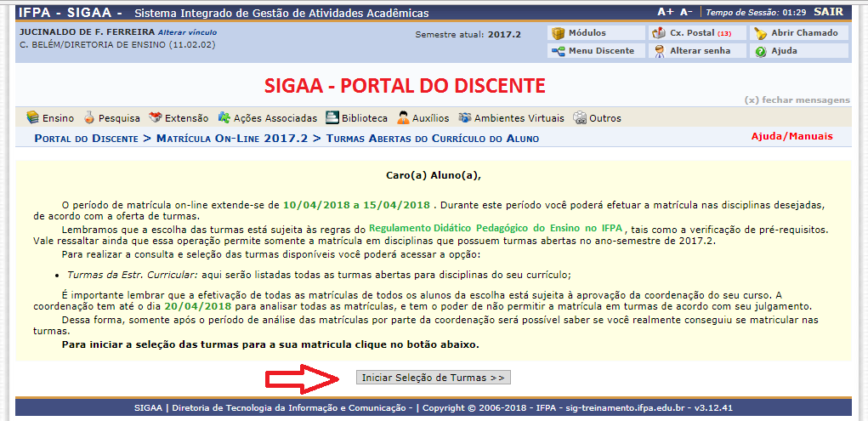Image resolution: width=868 pixels, height=421 pixels.
Task: Open Regulamento Didático Pedagógico do Ensino link
Action: point(496,228)
